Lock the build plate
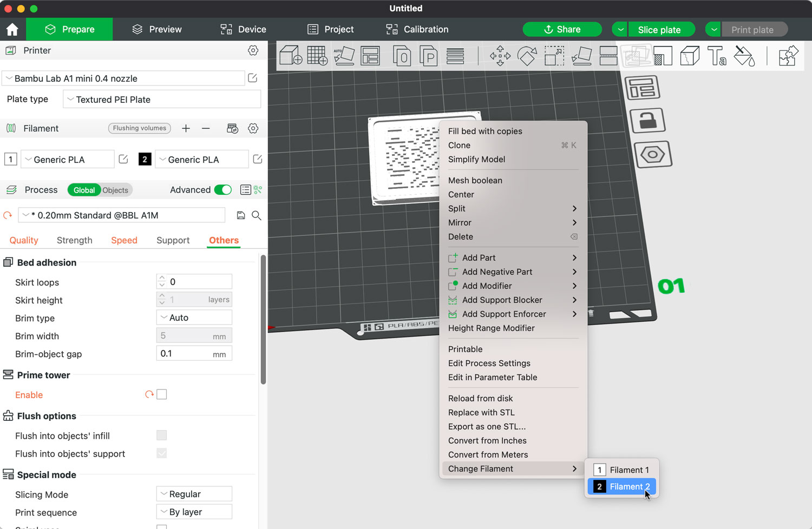This screenshot has width=812, height=529. 648,120
